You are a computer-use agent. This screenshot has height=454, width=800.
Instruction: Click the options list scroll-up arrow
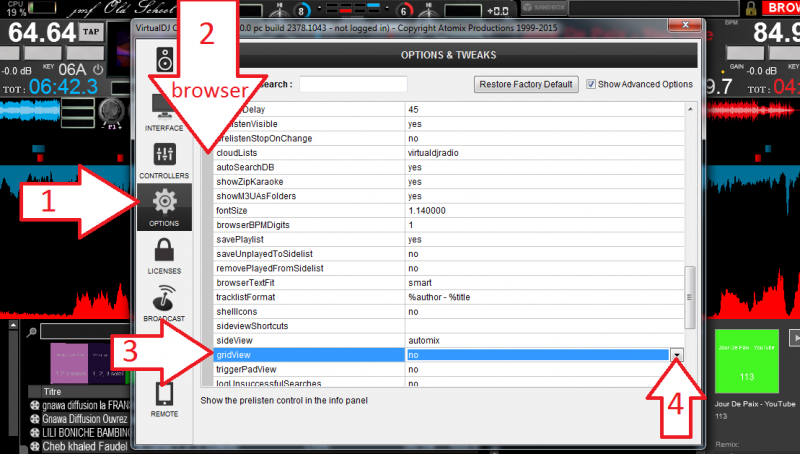[690, 109]
